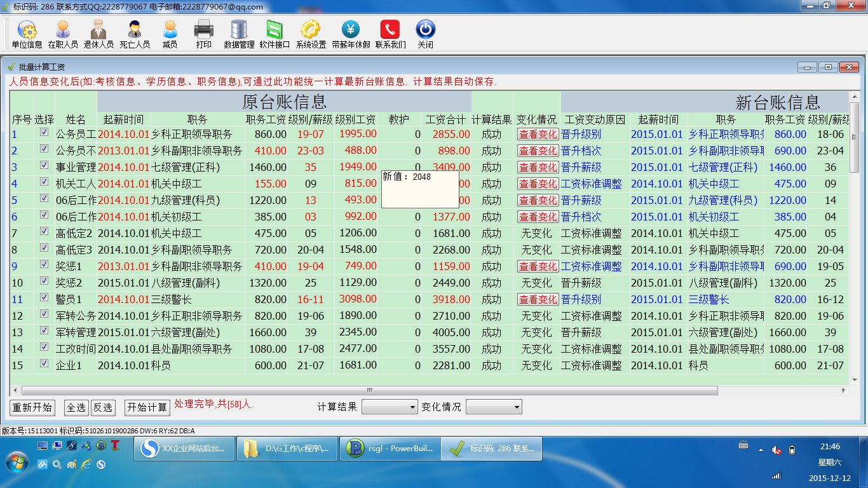Image resolution: width=868 pixels, height=488 pixels.
Task: Uncheck the checkbox in row 1
Action: click(x=44, y=132)
